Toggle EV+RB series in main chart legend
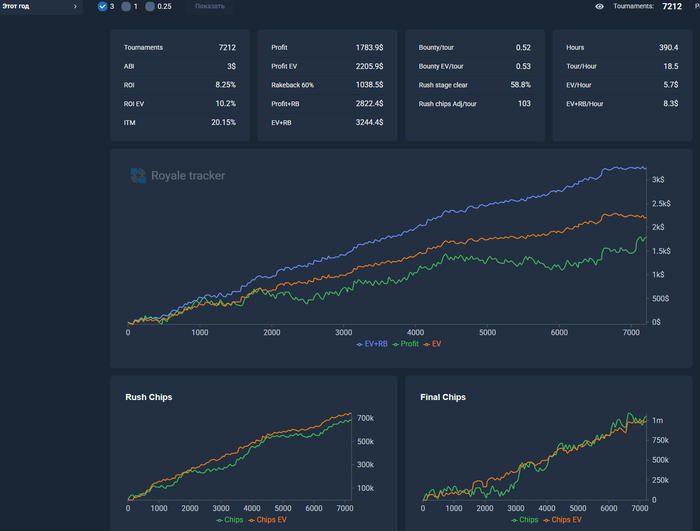The width and height of the screenshot is (700, 531). click(x=372, y=344)
